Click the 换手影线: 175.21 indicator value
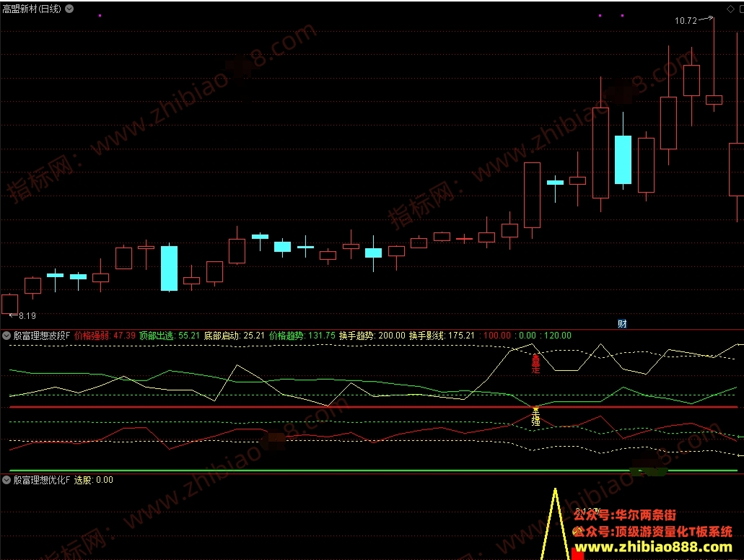This screenshot has height=560, width=744. click(442, 336)
